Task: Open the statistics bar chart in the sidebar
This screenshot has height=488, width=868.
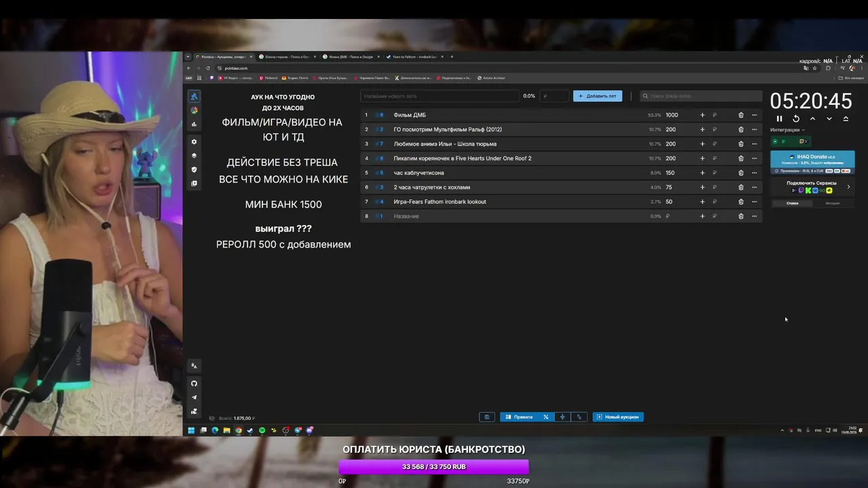Action: click(x=194, y=124)
